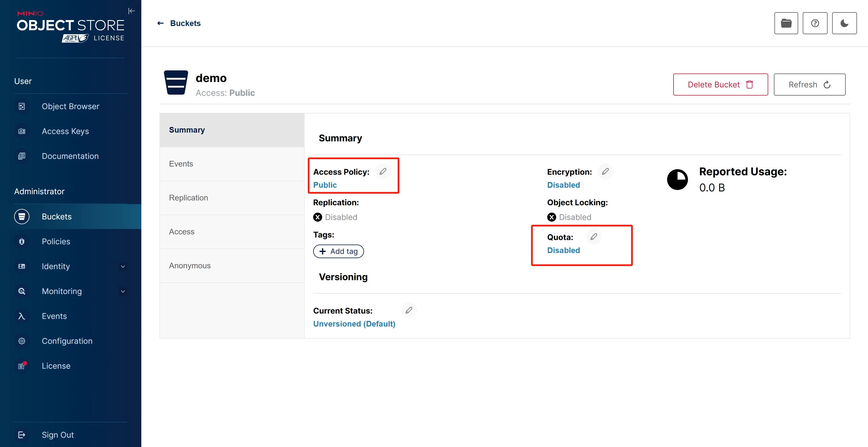Open the Policies menu item in sidebar

point(56,241)
